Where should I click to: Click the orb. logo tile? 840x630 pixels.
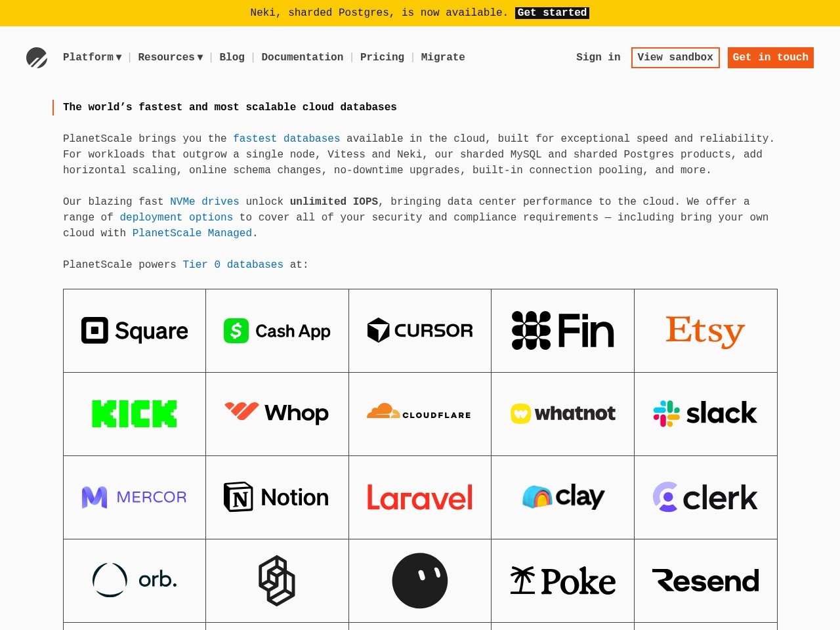tap(135, 581)
